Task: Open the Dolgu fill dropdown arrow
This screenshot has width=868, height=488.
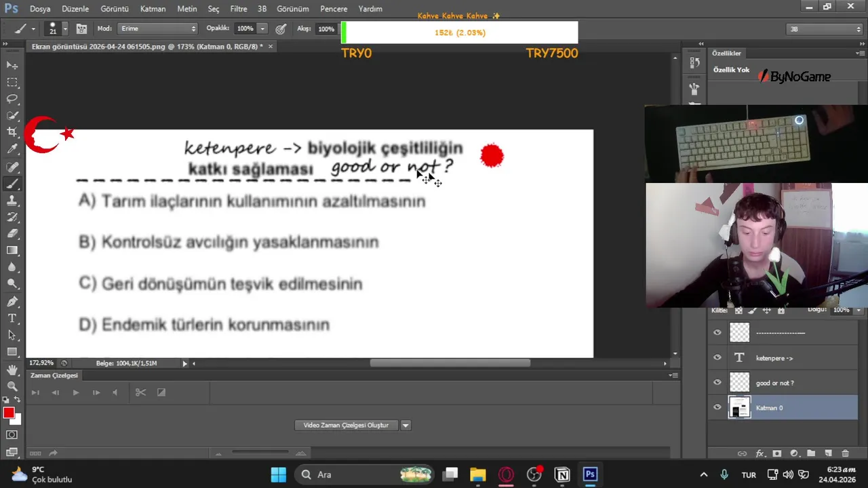Action: (859, 310)
